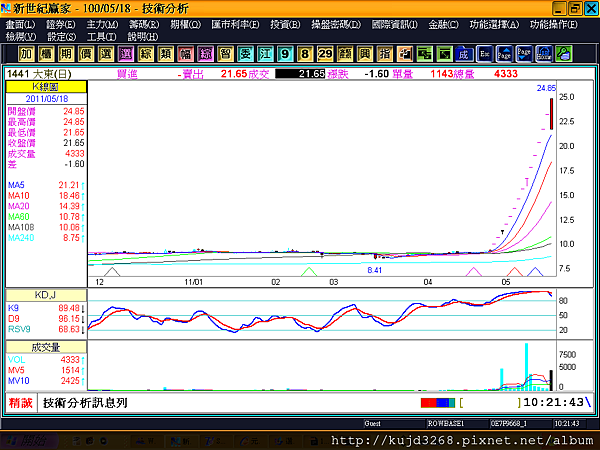Viewport: 600px width, 450px height.
Task: Click the 櫃 (OTC market) toolbar icon
Action: (46, 54)
